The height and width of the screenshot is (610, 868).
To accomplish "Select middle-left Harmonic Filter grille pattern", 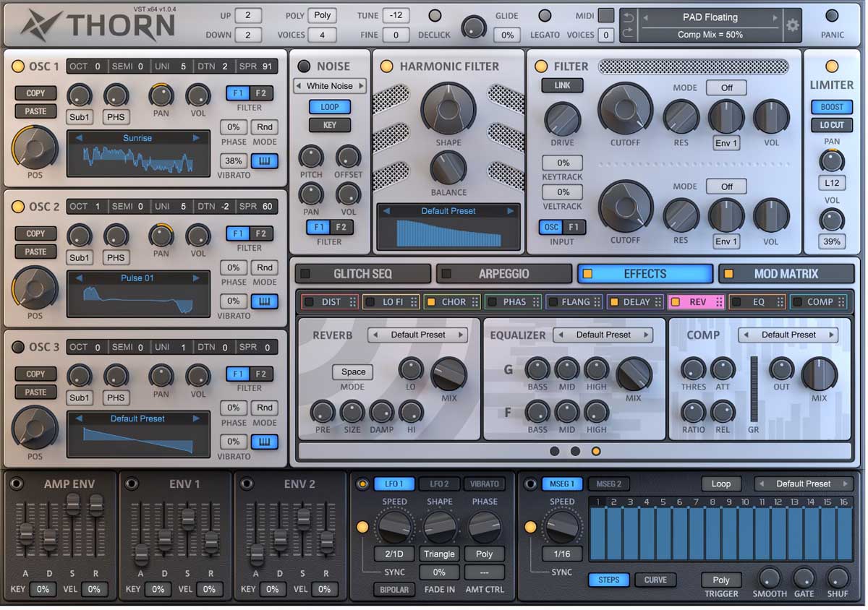I will [x=391, y=137].
